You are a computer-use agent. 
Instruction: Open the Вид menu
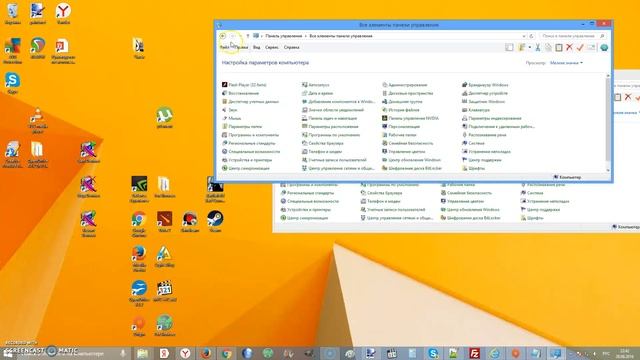tap(256, 47)
